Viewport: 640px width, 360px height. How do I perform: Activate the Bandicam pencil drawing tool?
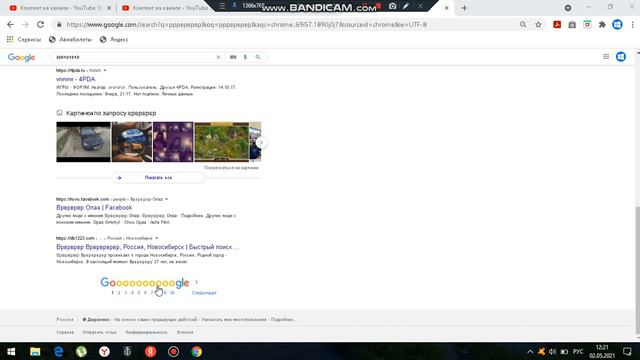coord(406,6)
